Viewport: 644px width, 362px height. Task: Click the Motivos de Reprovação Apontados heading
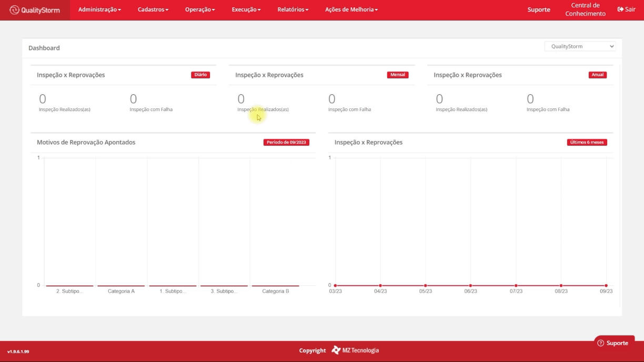tap(86, 142)
